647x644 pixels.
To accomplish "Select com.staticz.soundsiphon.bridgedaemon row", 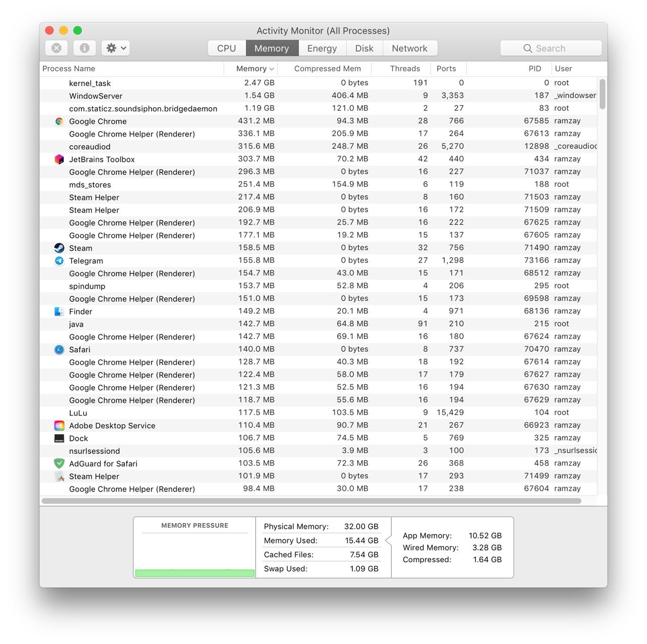I will (318, 108).
